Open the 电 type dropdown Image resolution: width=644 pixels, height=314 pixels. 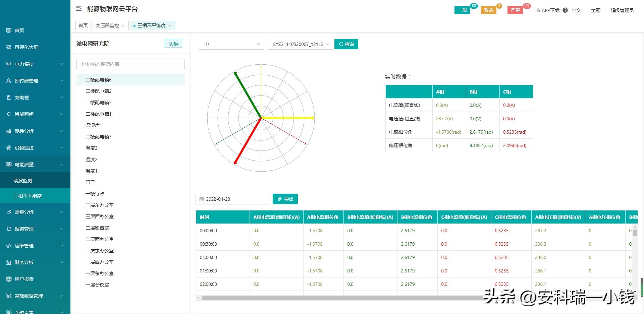coord(232,44)
